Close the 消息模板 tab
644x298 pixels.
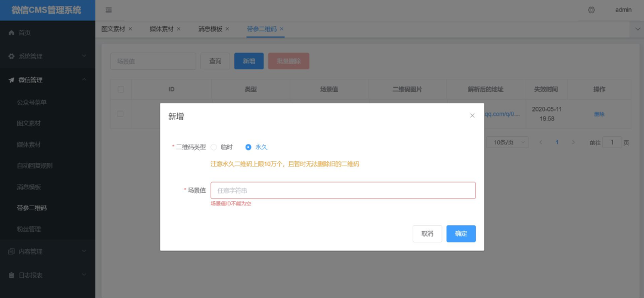(x=227, y=29)
